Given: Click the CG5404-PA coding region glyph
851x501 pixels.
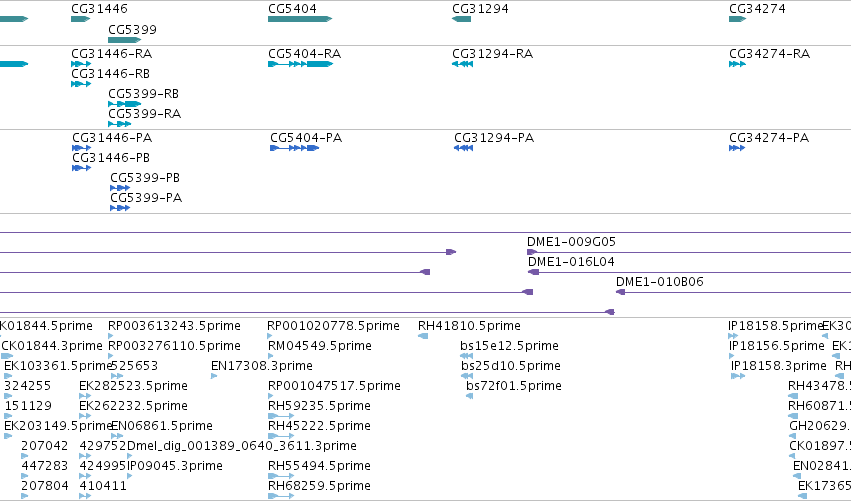Looking at the screenshot, I should click(x=295, y=148).
